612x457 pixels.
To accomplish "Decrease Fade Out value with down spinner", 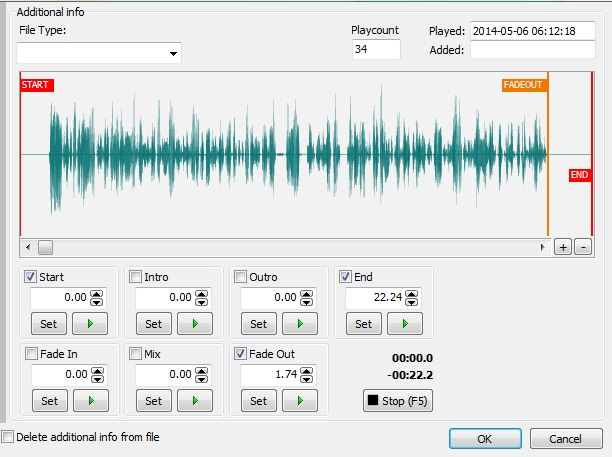I will point(306,379).
